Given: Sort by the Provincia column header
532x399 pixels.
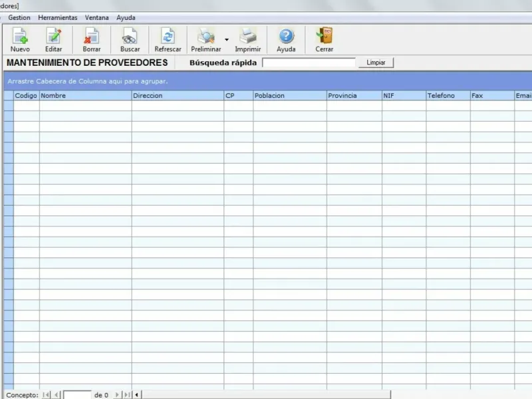Looking at the screenshot, I should pyautogui.click(x=354, y=95).
